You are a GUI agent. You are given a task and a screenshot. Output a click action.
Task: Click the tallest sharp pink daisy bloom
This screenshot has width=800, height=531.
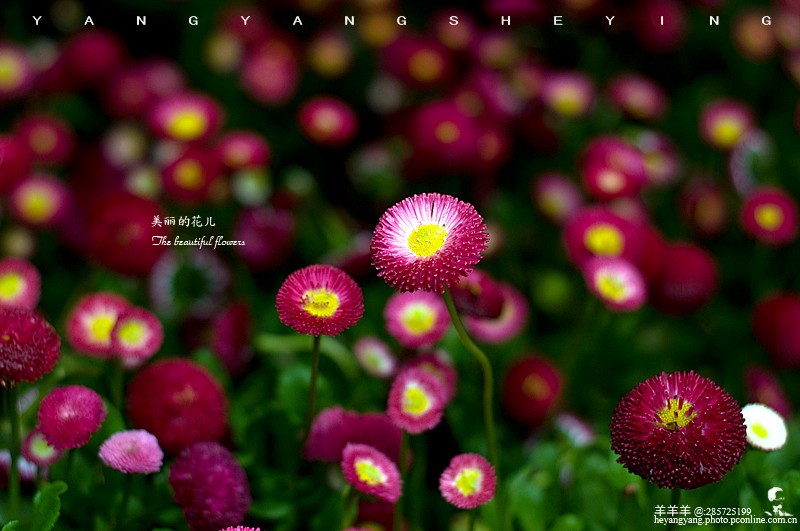[x=429, y=242]
